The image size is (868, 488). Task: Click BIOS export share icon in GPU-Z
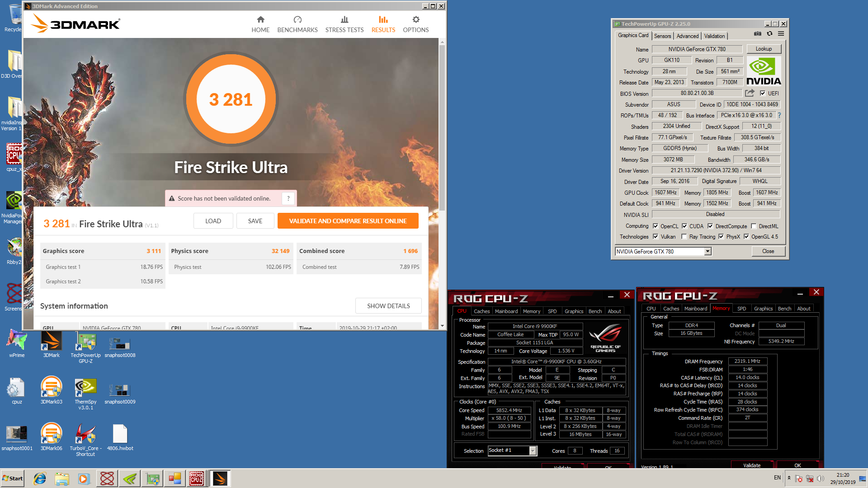tap(750, 93)
